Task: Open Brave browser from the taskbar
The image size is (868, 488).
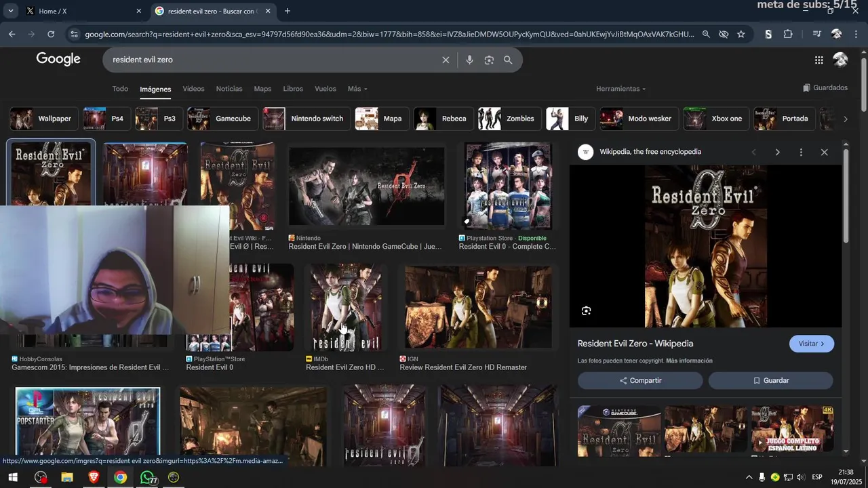Action: (94, 477)
